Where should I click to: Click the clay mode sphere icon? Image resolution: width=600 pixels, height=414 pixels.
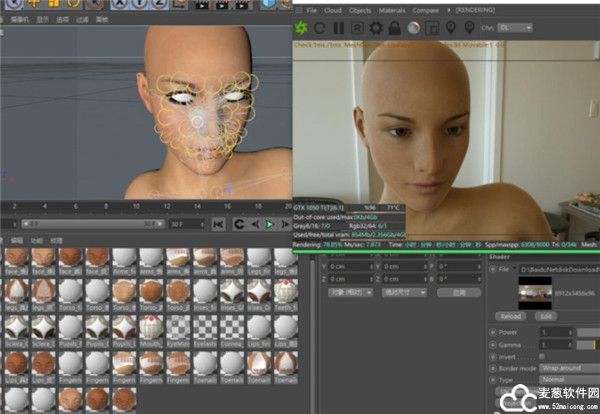[412, 27]
